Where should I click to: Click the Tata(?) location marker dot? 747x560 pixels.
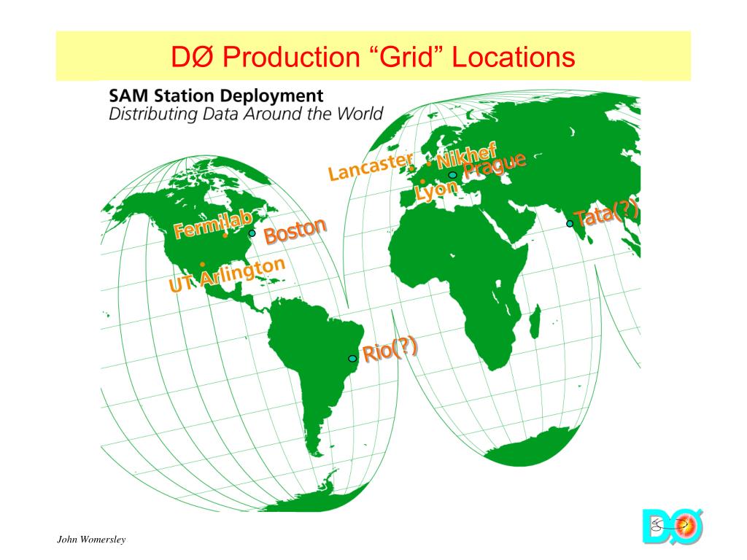pos(569,223)
